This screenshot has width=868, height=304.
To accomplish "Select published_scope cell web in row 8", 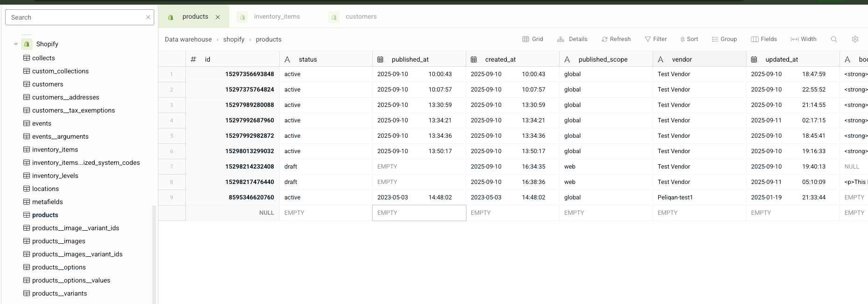I will click(x=606, y=182).
